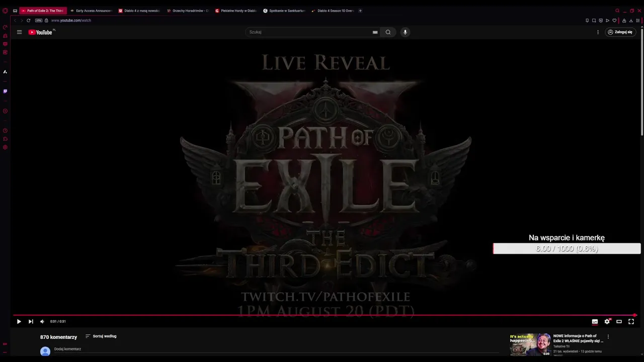The height and width of the screenshot is (362, 644).
Task: Open the recommended Path of Exile 2 video thumbnail
Action: 530,345
